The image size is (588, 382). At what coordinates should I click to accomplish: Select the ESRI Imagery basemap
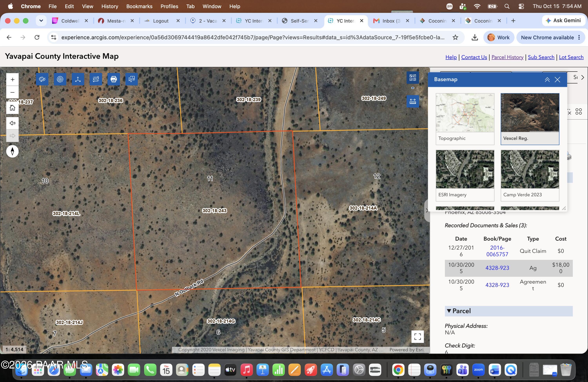click(465, 176)
